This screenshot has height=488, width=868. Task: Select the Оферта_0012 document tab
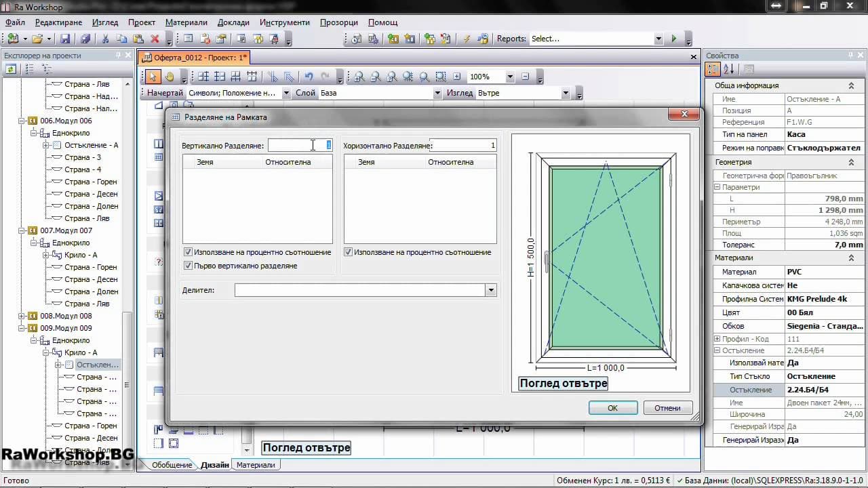tap(195, 58)
